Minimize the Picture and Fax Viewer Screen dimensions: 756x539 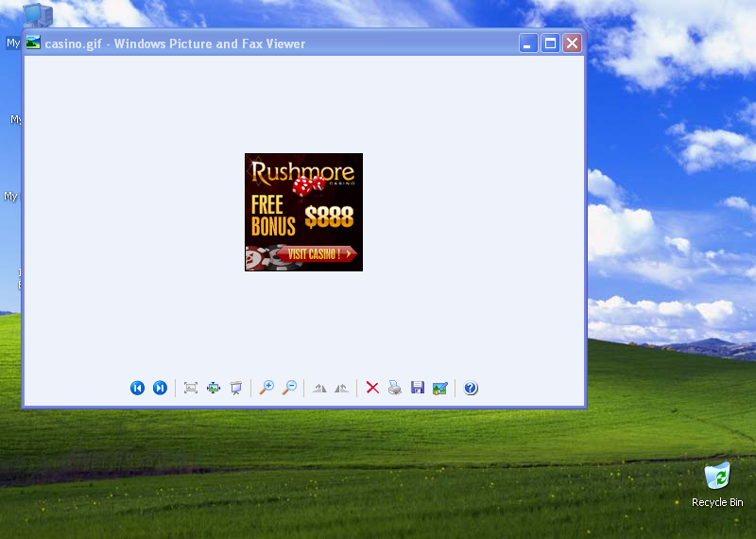[528, 43]
